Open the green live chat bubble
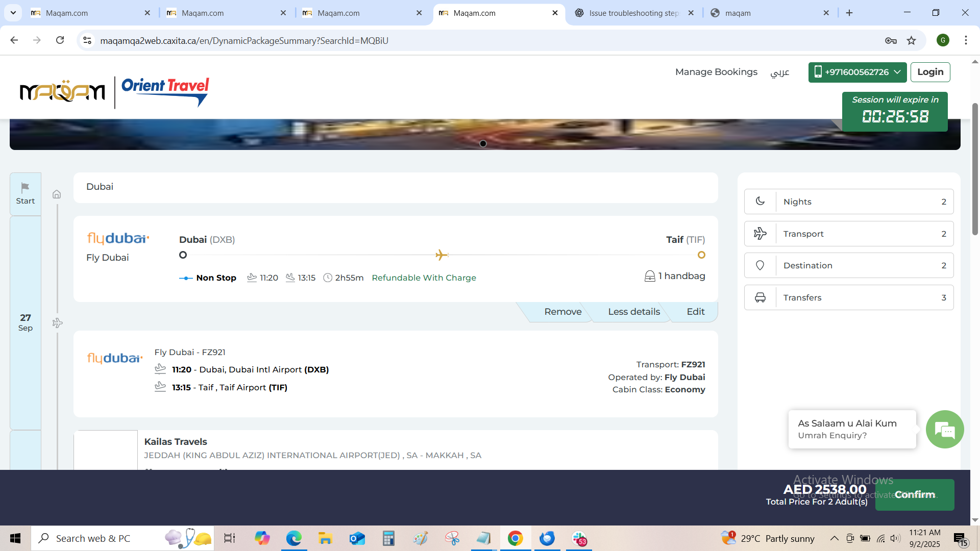980x551 pixels. tap(945, 430)
